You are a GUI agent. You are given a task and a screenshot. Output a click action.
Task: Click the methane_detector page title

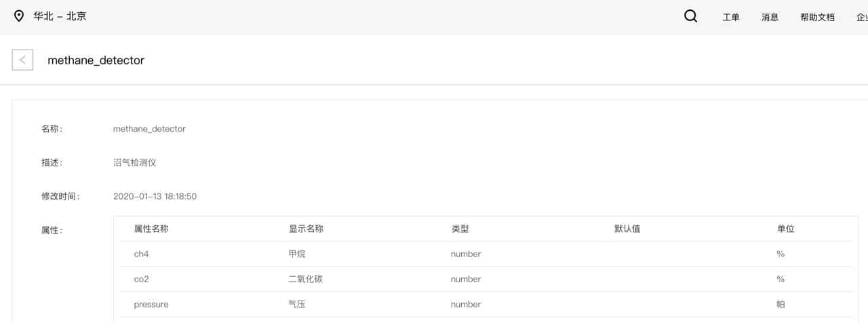tap(96, 60)
